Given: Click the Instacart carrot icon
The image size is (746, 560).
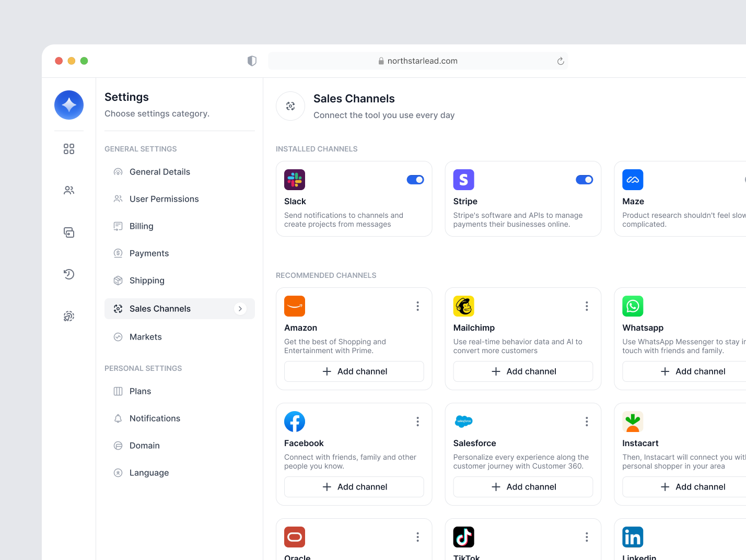Looking at the screenshot, I should [633, 422].
